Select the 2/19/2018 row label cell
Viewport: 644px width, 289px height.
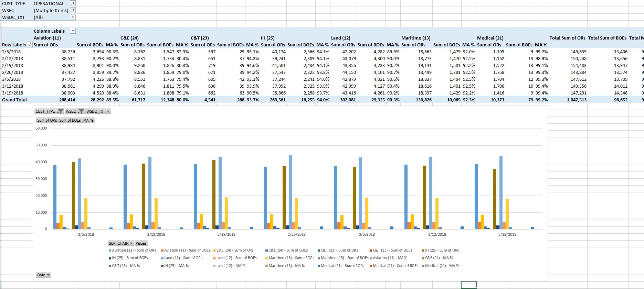[12, 65]
